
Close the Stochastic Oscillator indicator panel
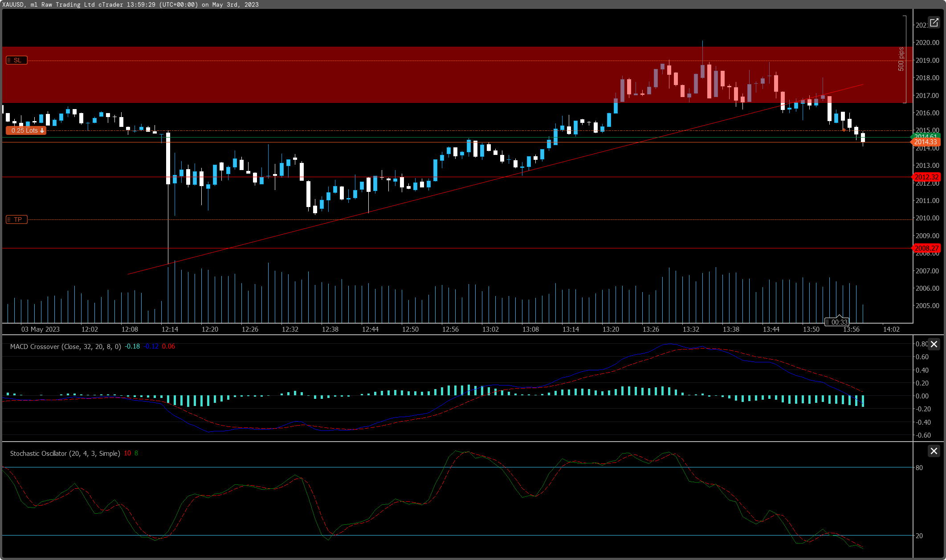point(934,451)
